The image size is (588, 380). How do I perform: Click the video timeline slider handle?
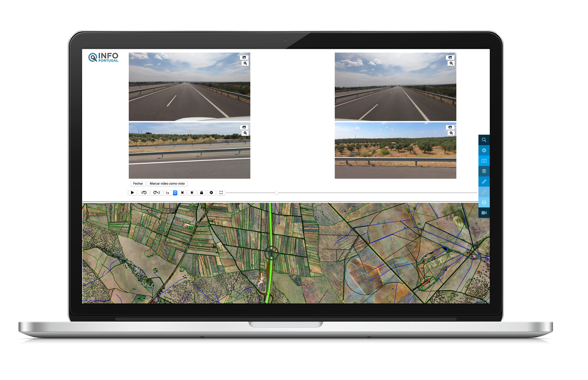point(276,193)
